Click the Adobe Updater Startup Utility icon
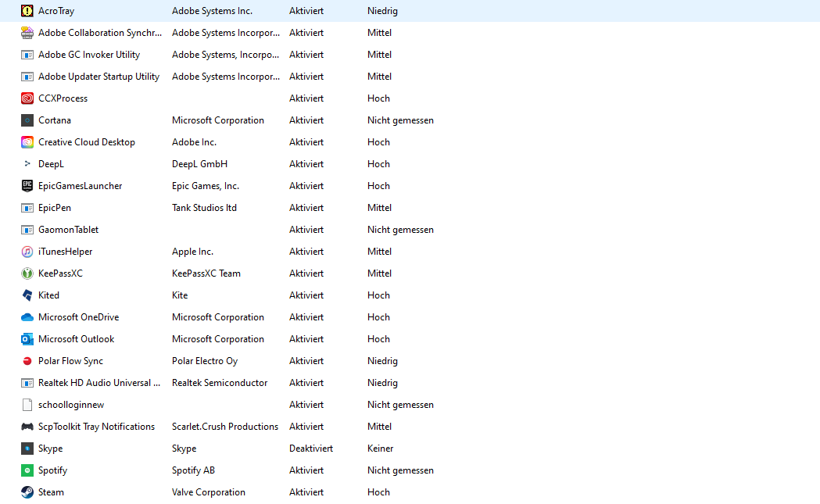 tap(27, 77)
